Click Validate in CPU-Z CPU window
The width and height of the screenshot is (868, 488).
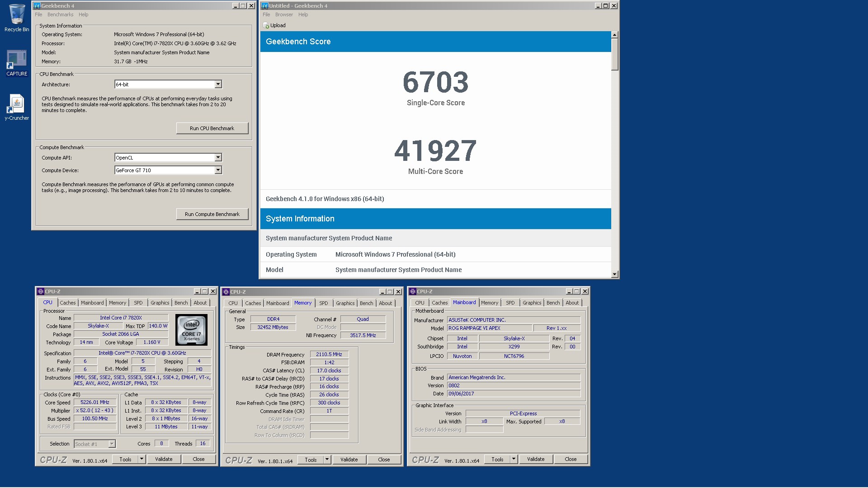[164, 459]
